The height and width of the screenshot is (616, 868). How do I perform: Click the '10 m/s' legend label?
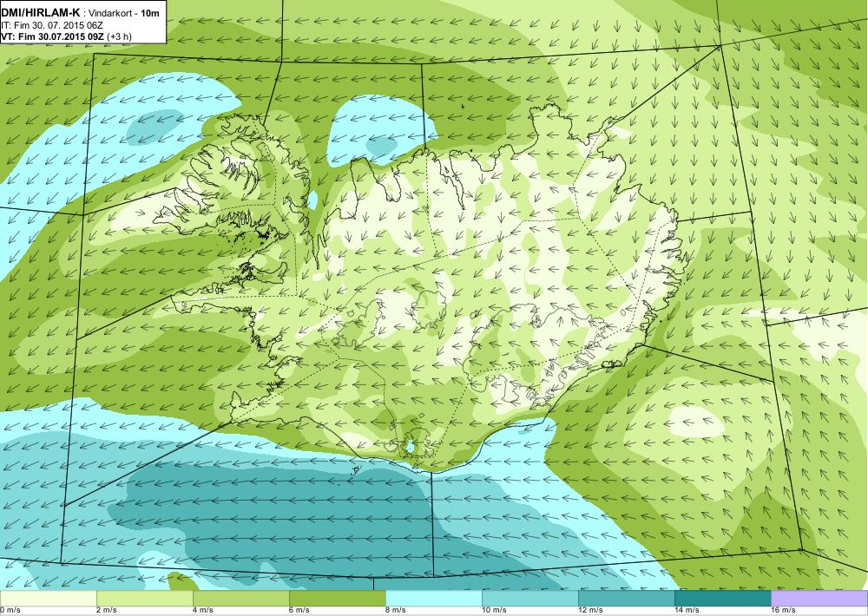click(x=495, y=611)
